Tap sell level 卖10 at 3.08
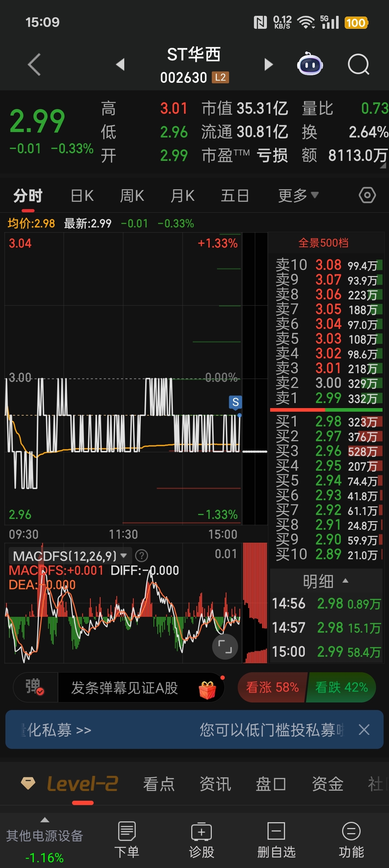The image size is (389, 868). click(326, 265)
